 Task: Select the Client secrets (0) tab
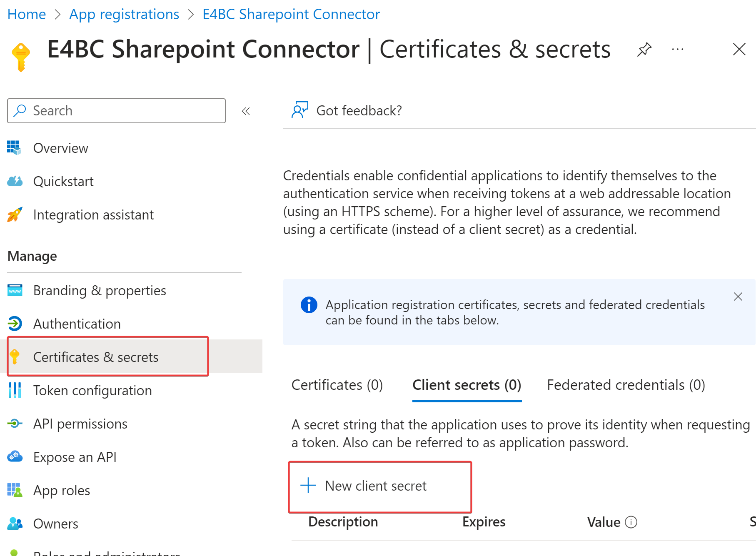click(x=467, y=385)
